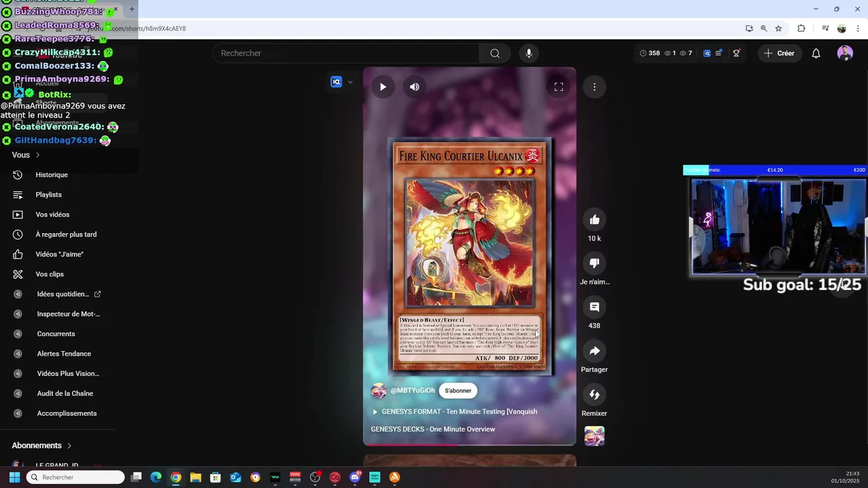The width and height of the screenshot is (868, 488).
Task: Open Voicemeeter from the taskbar
Action: (295, 477)
